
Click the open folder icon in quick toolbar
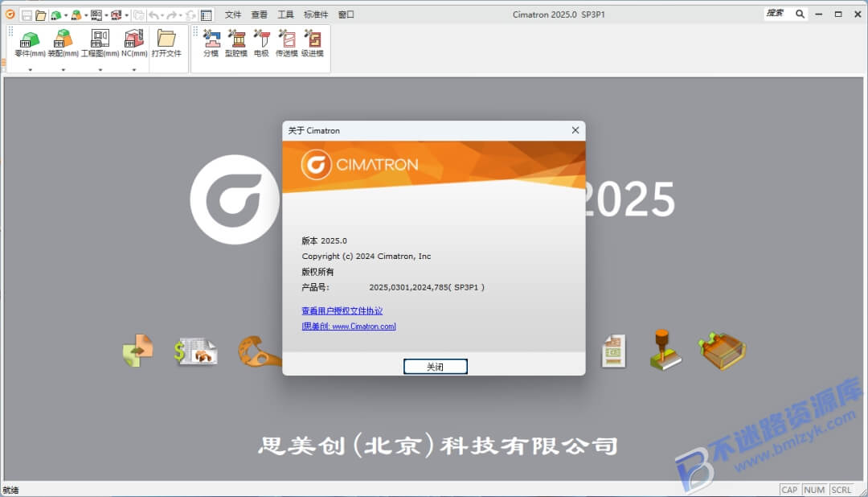[41, 15]
